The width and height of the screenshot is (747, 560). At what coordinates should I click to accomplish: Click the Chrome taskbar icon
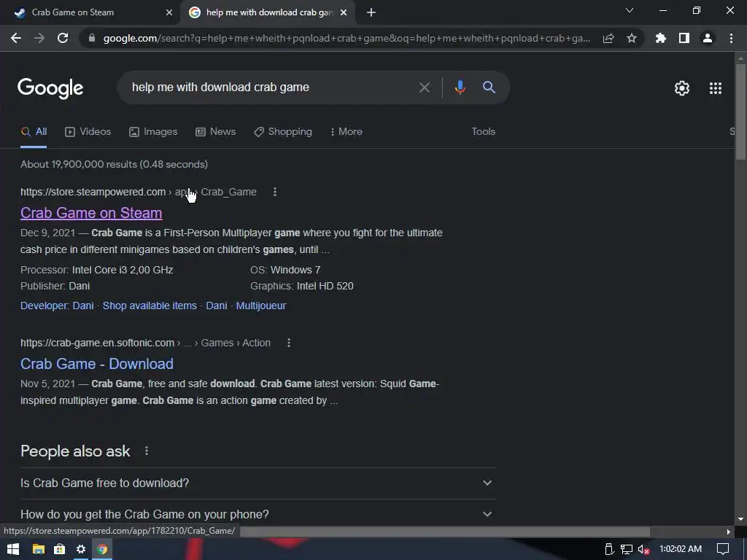click(102, 549)
